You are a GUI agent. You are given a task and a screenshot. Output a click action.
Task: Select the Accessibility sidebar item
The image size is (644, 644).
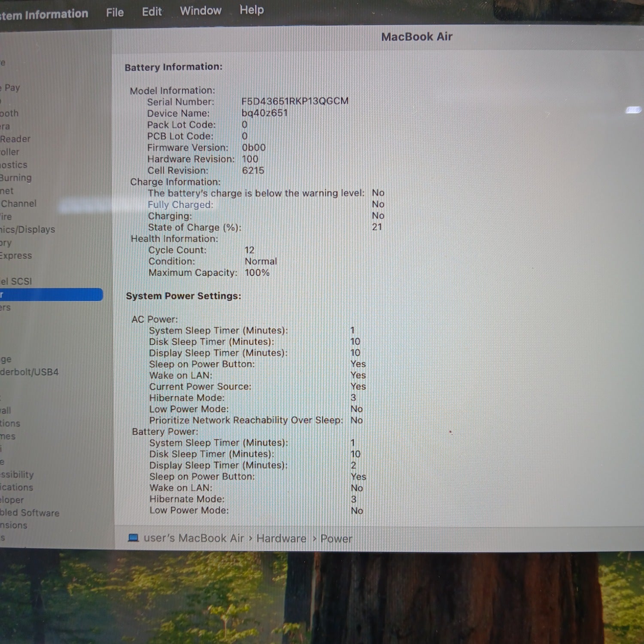tap(17, 474)
